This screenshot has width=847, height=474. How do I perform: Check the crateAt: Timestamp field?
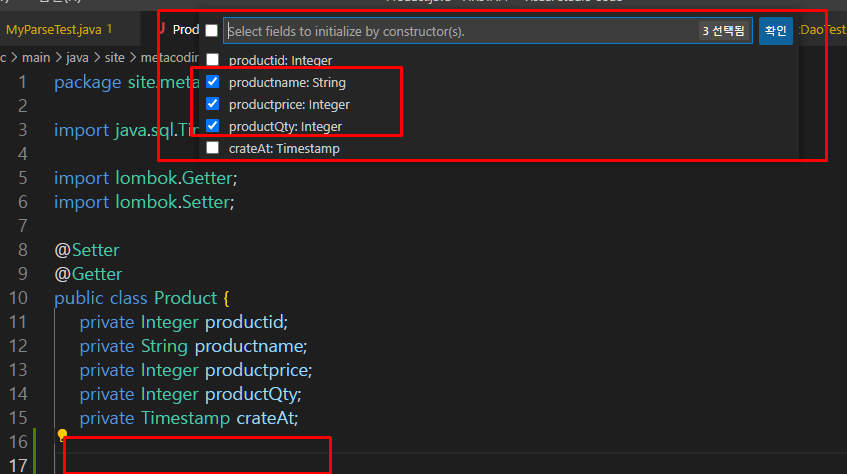point(212,148)
